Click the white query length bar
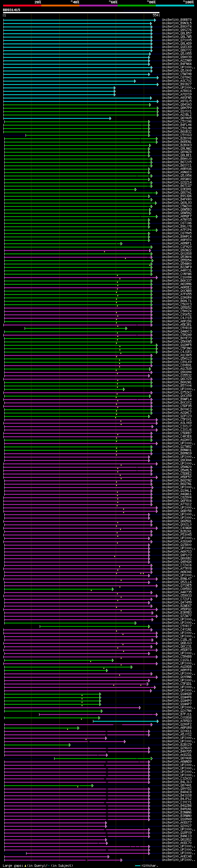 pyautogui.click(x=81, y=13)
